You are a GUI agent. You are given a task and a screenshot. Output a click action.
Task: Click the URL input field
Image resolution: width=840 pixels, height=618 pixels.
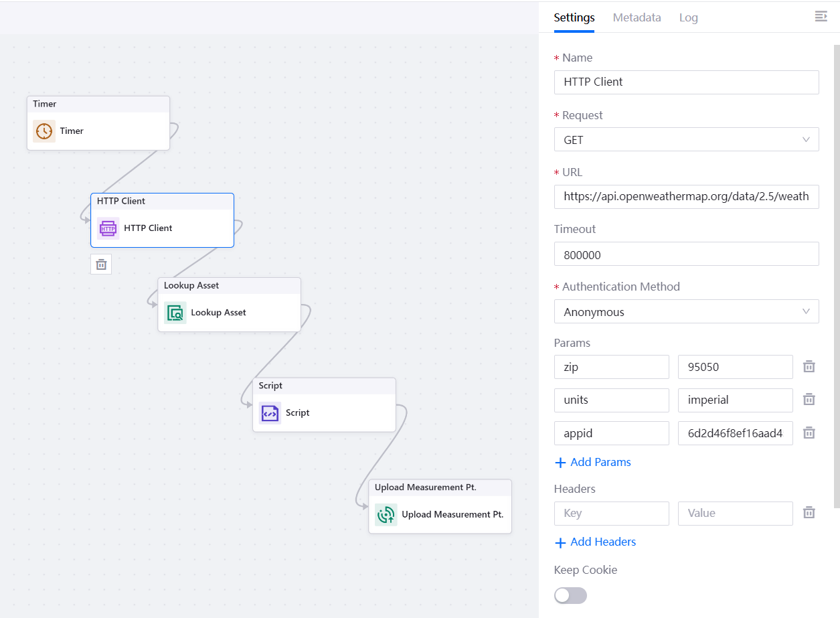(686, 197)
